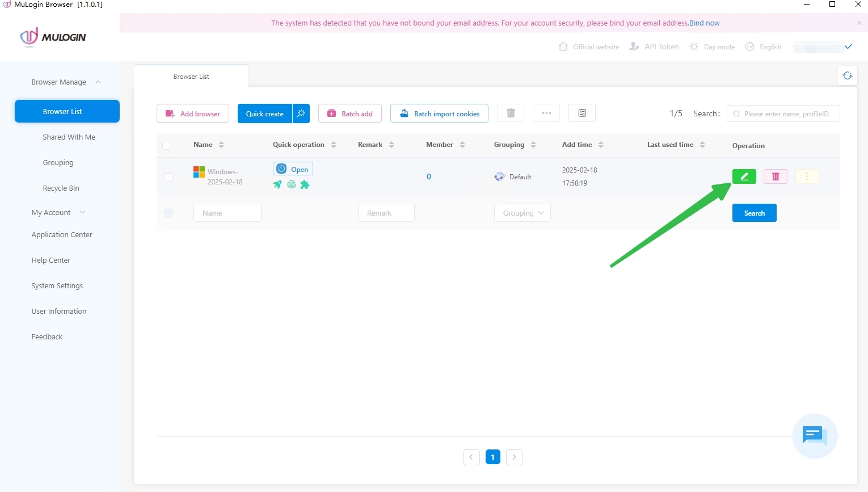The width and height of the screenshot is (868, 492).
Task: Click the Bind now link
Action: point(704,23)
